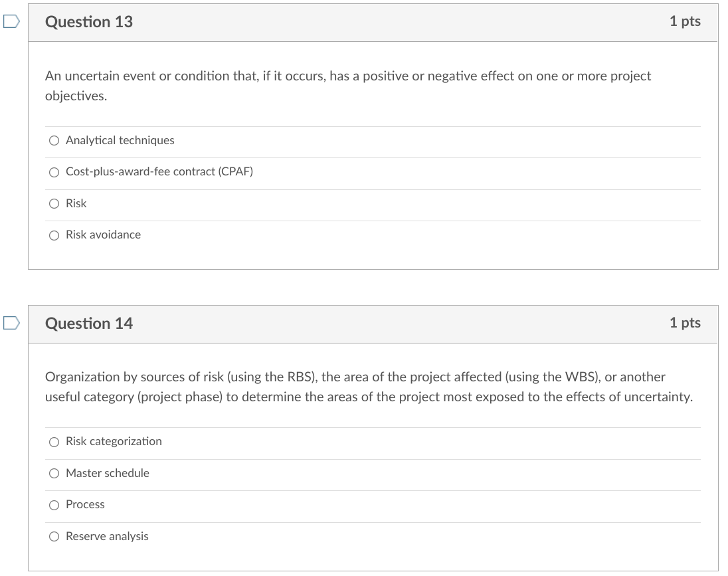Select the Risk answer option
This screenshot has height=576, width=728.
click(54, 203)
